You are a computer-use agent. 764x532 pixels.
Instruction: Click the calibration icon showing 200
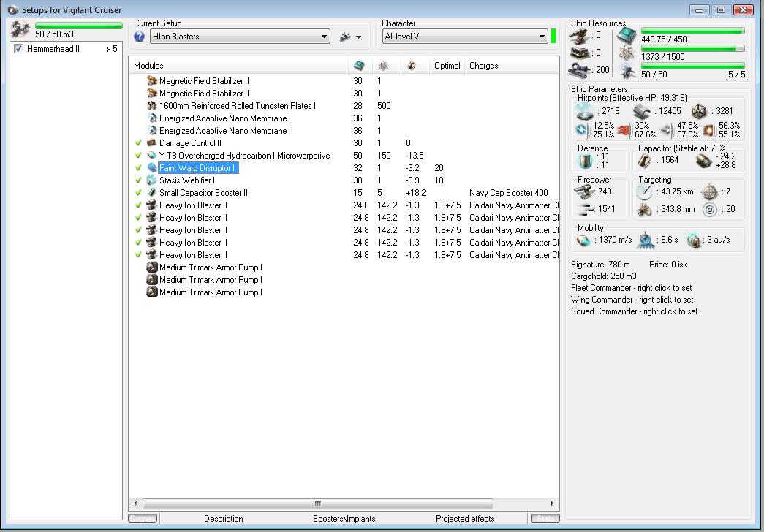580,69
